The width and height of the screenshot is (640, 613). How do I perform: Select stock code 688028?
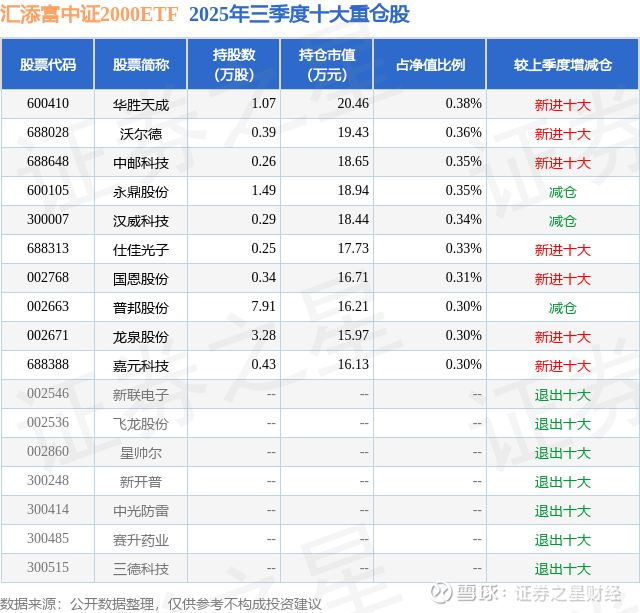pos(48,133)
